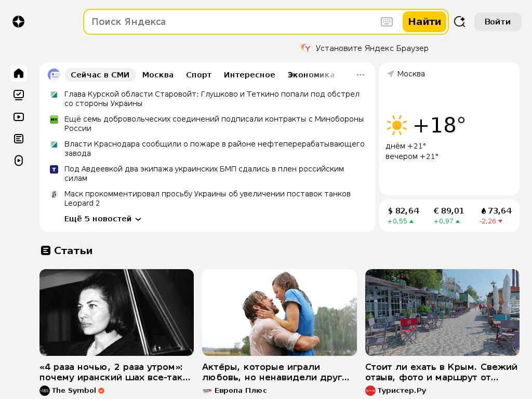Click Туристер.Ру channel logo
The height and width of the screenshot is (399, 532).
click(x=370, y=391)
